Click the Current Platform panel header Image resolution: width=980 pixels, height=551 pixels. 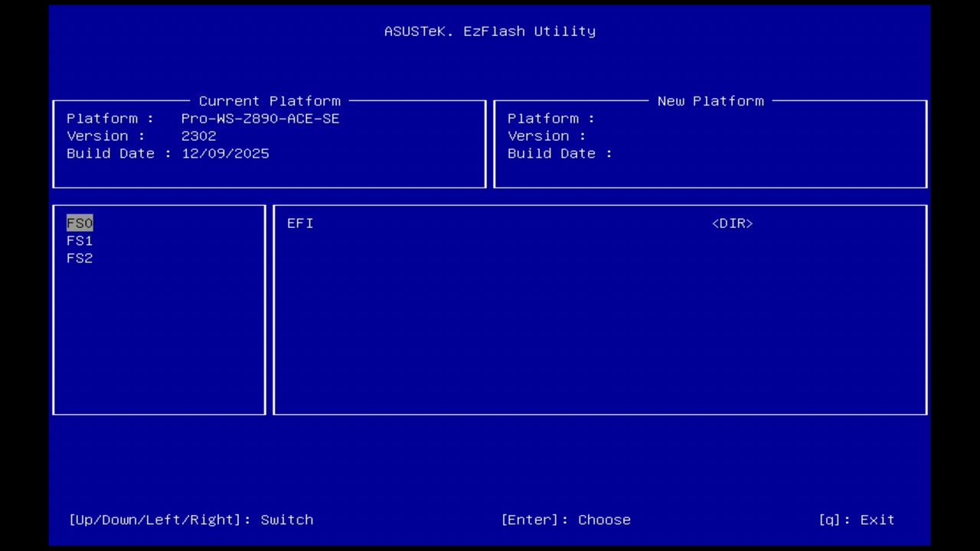coord(269,100)
